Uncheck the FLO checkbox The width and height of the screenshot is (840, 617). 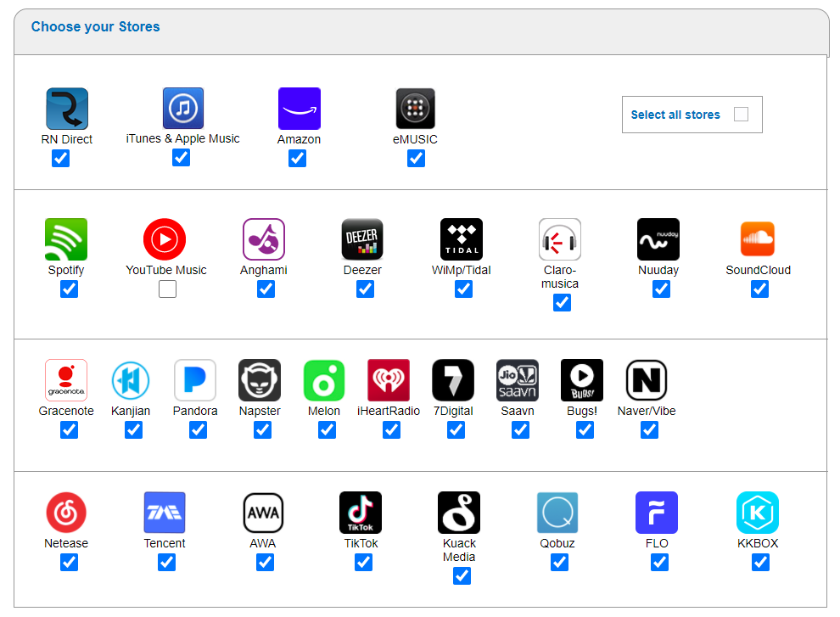pos(659,563)
